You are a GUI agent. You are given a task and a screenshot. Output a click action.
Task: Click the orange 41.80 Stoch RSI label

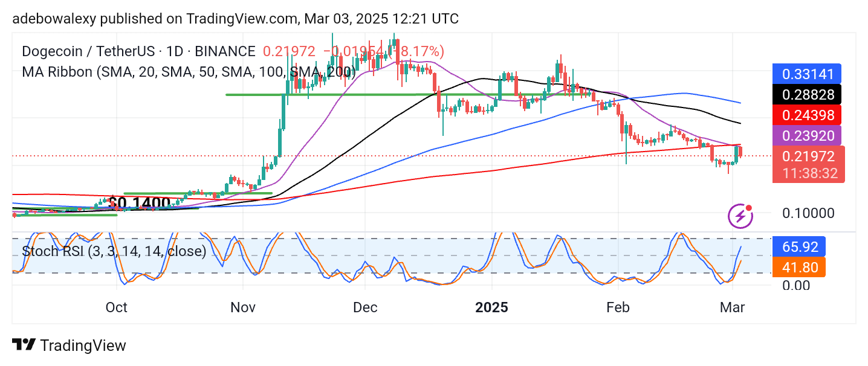[x=799, y=267]
